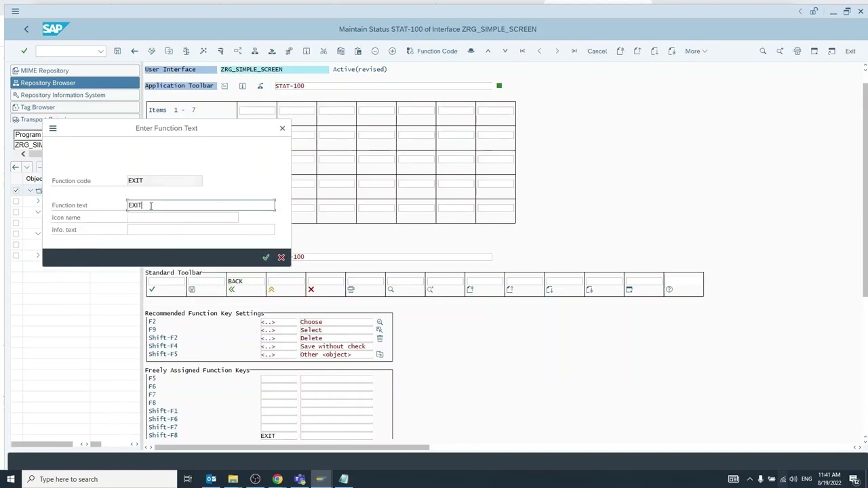Screen dimensions: 868x488
Task: Click the Windows search box
Action: (99, 479)
